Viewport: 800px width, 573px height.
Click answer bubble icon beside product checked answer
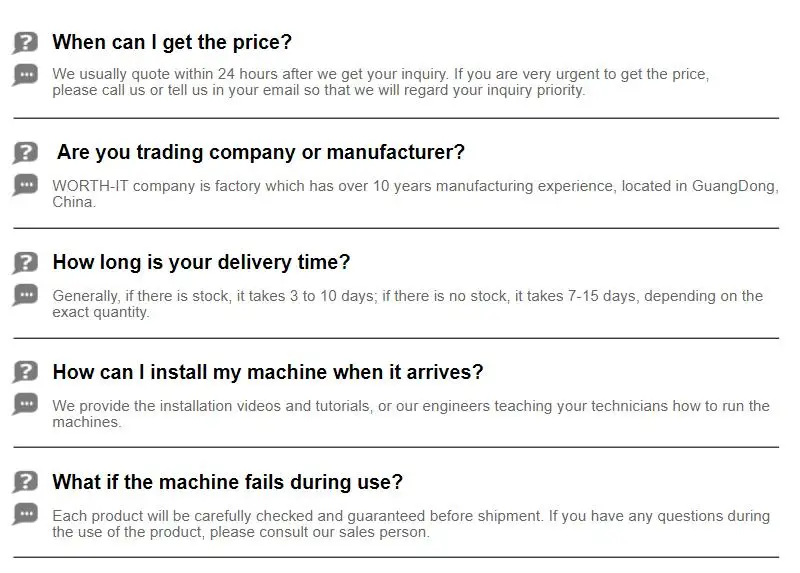coord(25,515)
